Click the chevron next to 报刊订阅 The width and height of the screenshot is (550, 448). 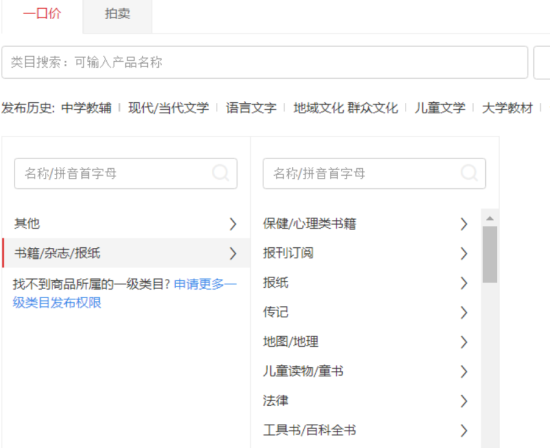pos(464,253)
